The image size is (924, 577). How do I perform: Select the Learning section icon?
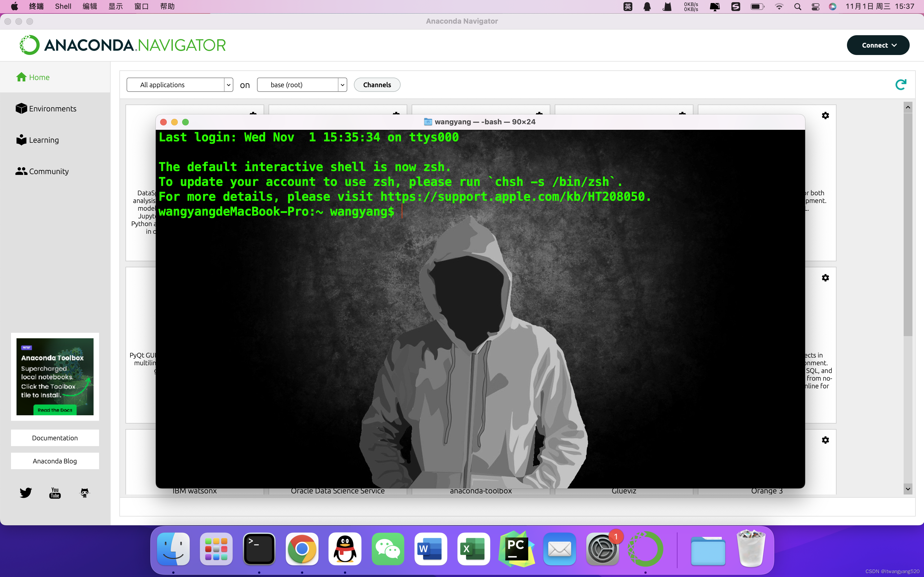(x=21, y=140)
